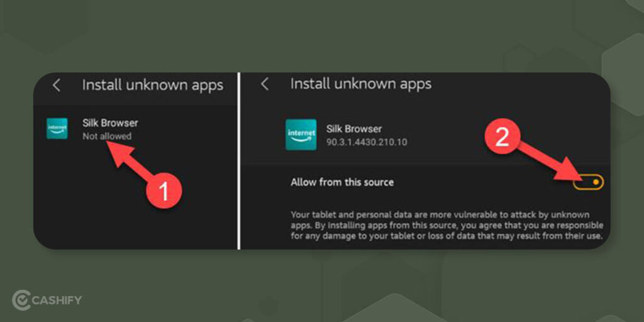This screenshot has height=322, width=644.
Task: Go back using right panel back arrow
Action: (265, 84)
